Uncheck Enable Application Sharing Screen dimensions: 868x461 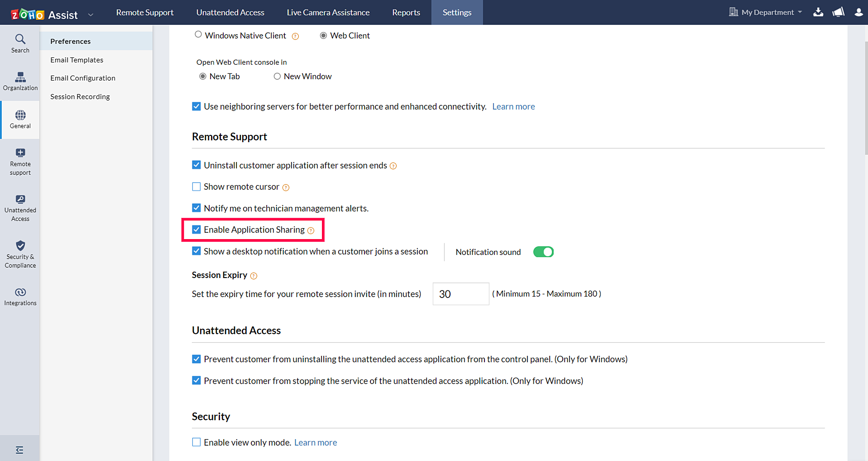pyautogui.click(x=197, y=230)
